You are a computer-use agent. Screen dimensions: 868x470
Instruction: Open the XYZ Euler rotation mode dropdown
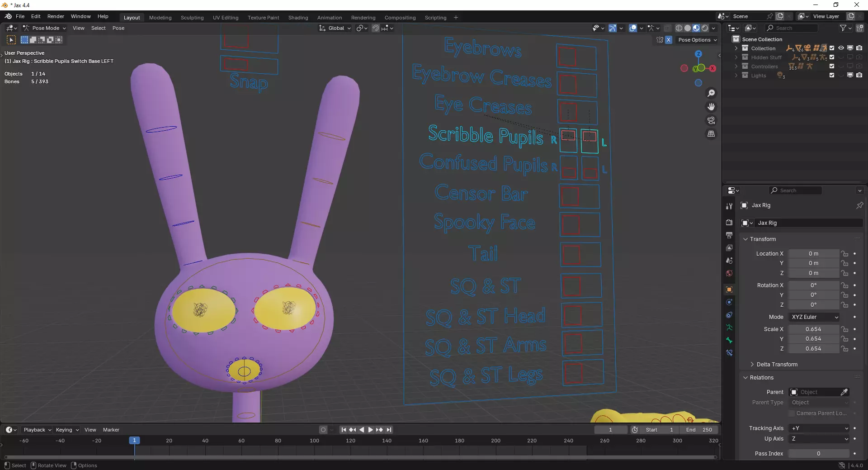coord(815,317)
